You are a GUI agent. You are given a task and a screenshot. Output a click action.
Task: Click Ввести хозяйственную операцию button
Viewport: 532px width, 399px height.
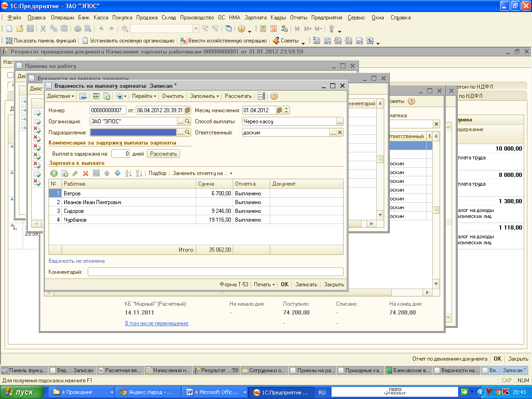224,41
